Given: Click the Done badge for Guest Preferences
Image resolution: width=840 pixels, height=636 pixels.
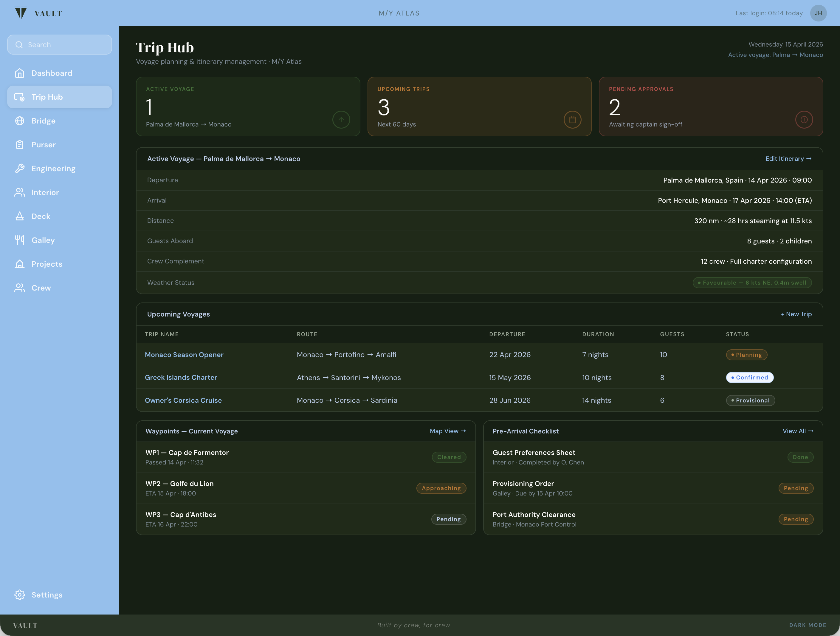Looking at the screenshot, I should pos(800,457).
